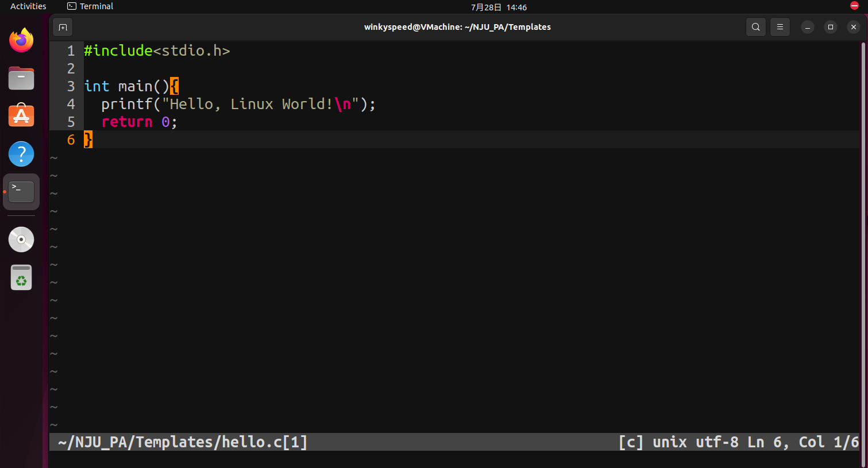Click the 'int main()' text
The width and height of the screenshot is (868, 468).
click(126, 86)
